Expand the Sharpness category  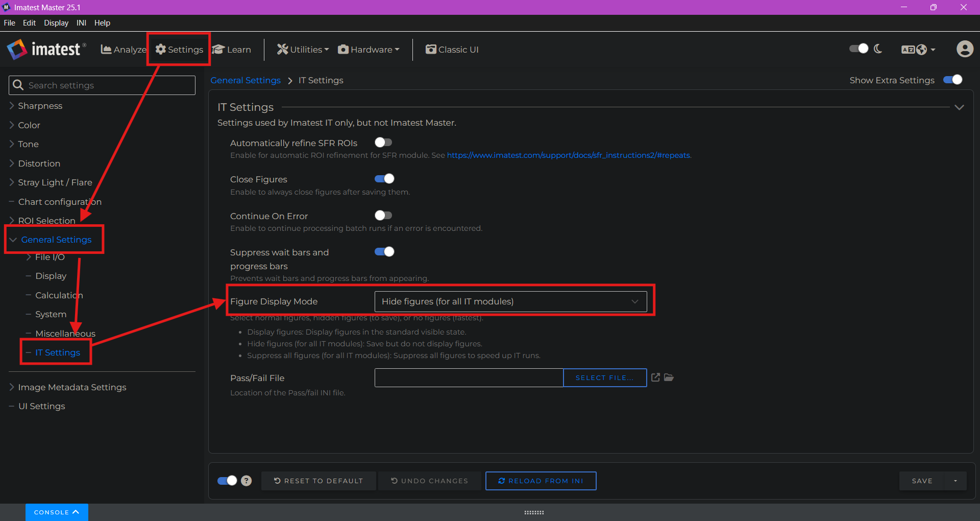(x=36, y=106)
